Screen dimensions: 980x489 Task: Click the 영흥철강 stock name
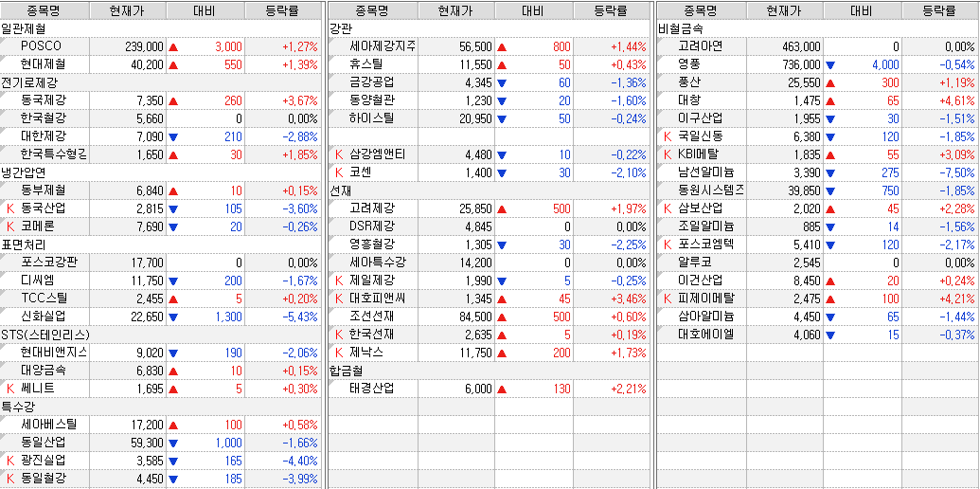[x=372, y=244]
